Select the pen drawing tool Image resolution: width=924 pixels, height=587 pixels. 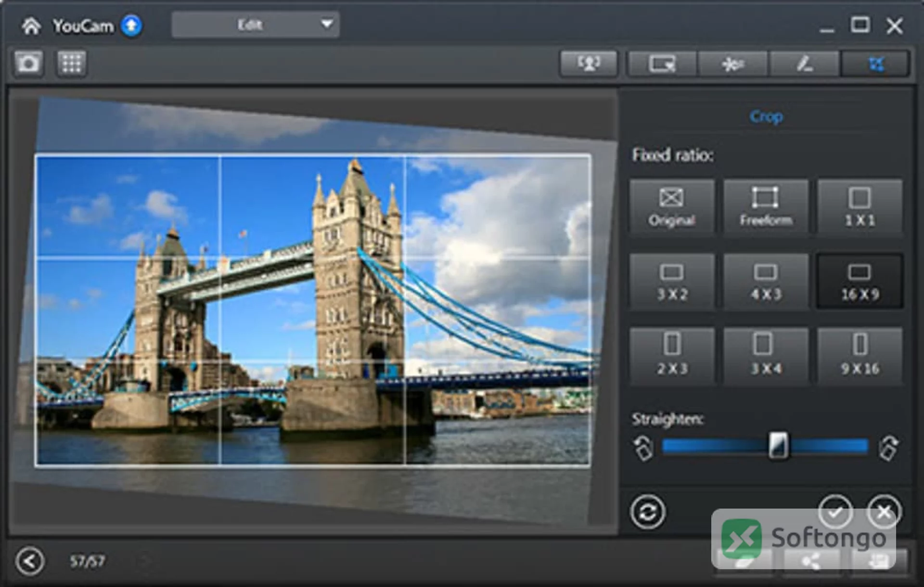tap(804, 64)
